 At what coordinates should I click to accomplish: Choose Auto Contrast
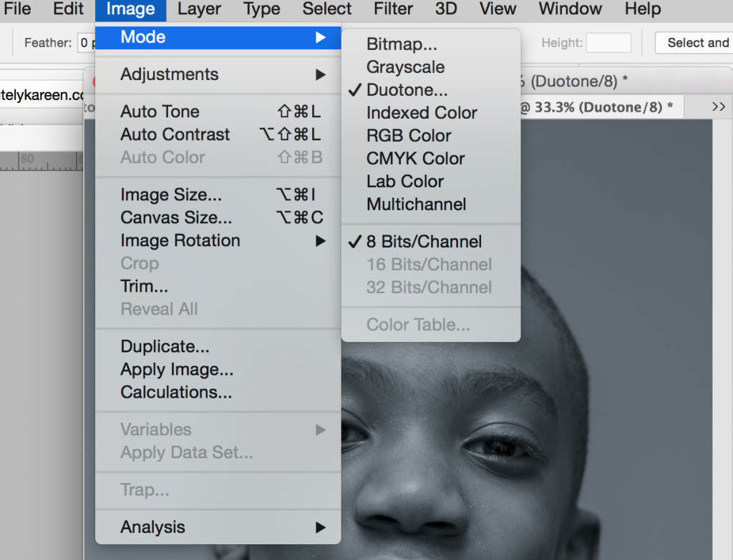tap(218, 134)
